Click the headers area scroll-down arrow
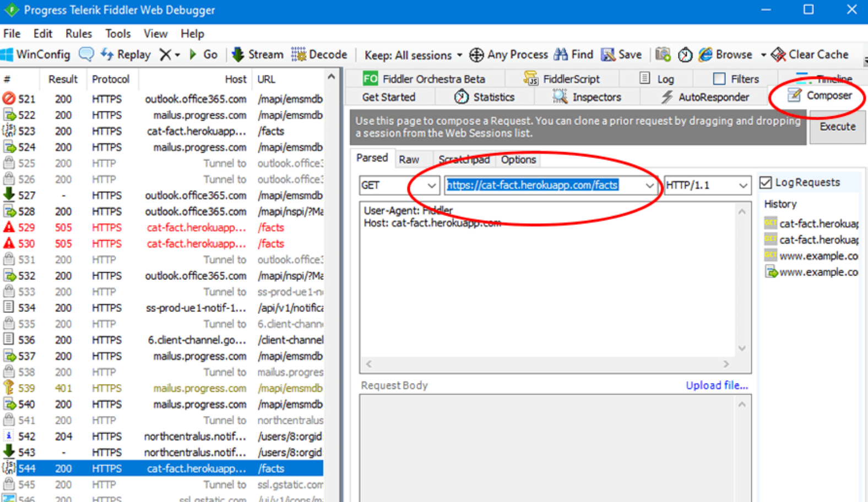The image size is (868, 502). pyautogui.click(x=742, y=348)
